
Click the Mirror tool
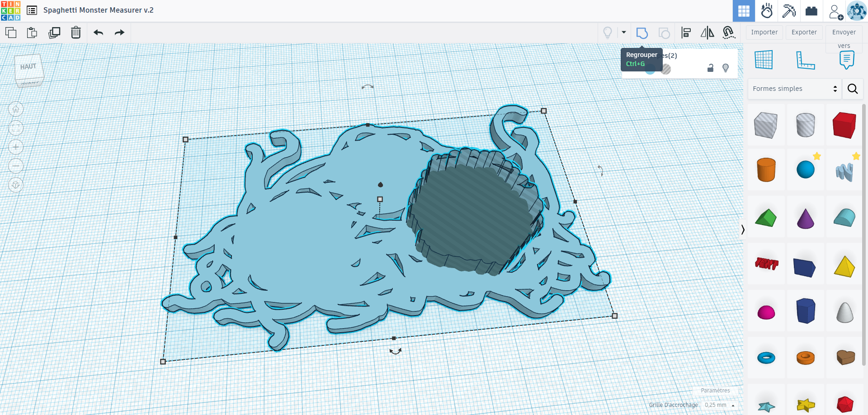point(707,33)
